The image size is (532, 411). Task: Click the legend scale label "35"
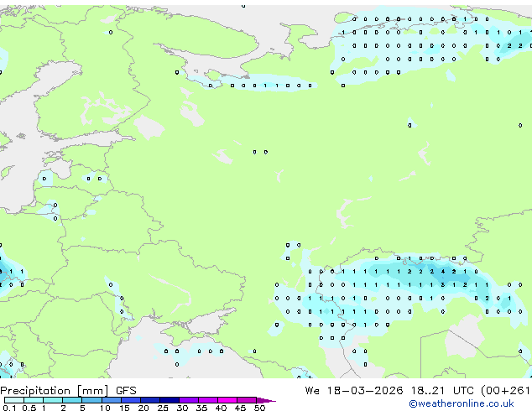coord(201,408)
